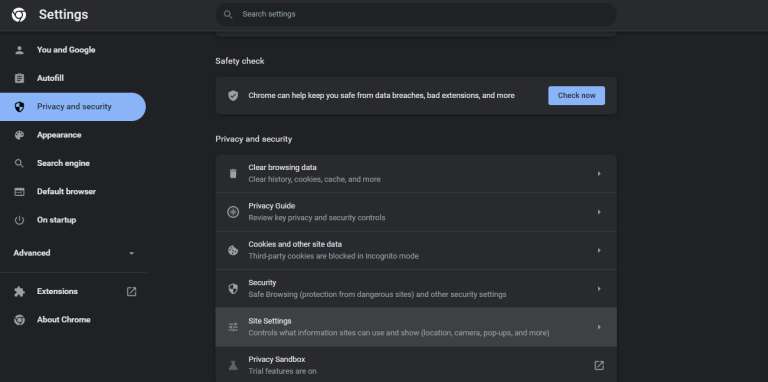Click the Autofill clipboard icon

click(x=19, y=78)
